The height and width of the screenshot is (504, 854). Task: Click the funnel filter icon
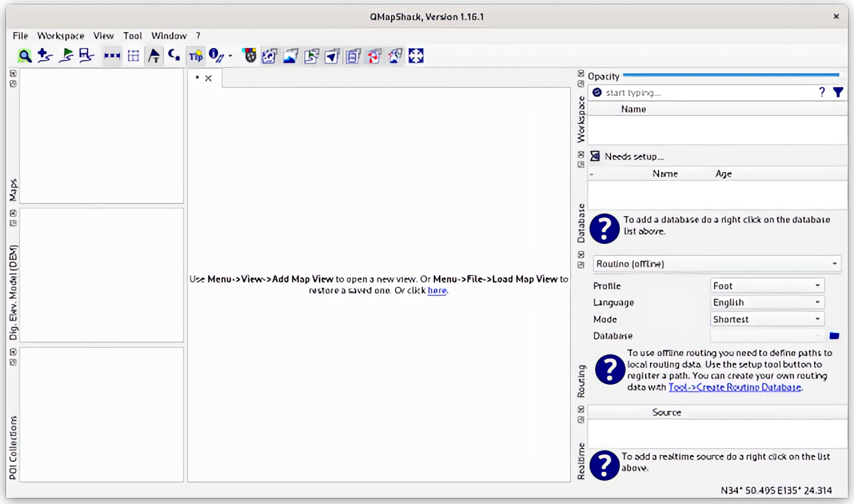838,92
